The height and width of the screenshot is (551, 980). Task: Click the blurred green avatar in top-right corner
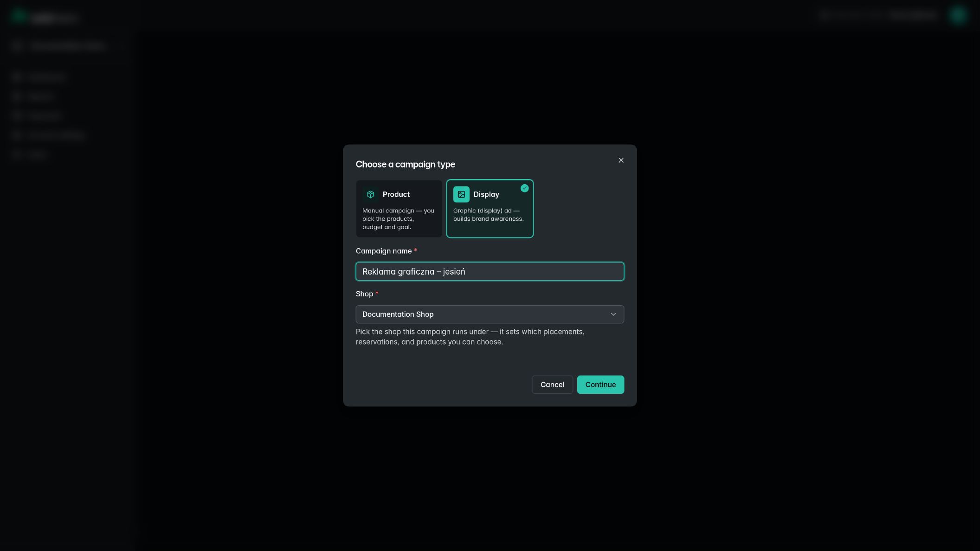click(958, 15)
